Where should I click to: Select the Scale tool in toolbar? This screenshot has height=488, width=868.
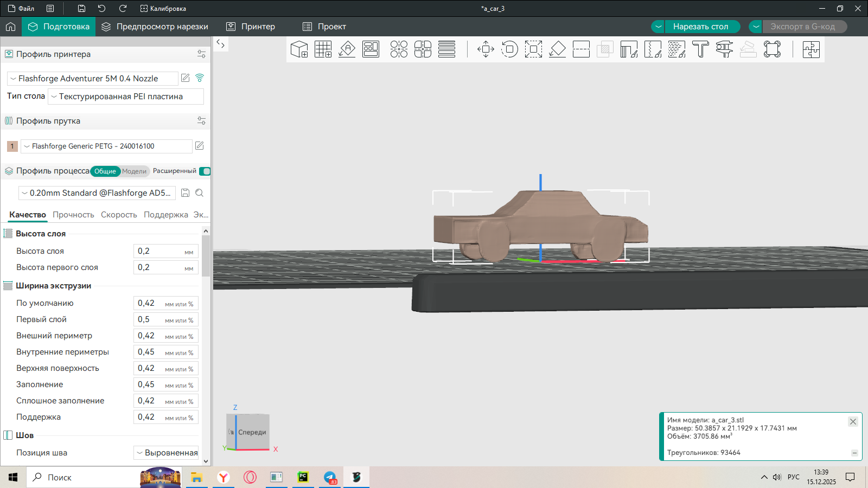coord(533,49)
